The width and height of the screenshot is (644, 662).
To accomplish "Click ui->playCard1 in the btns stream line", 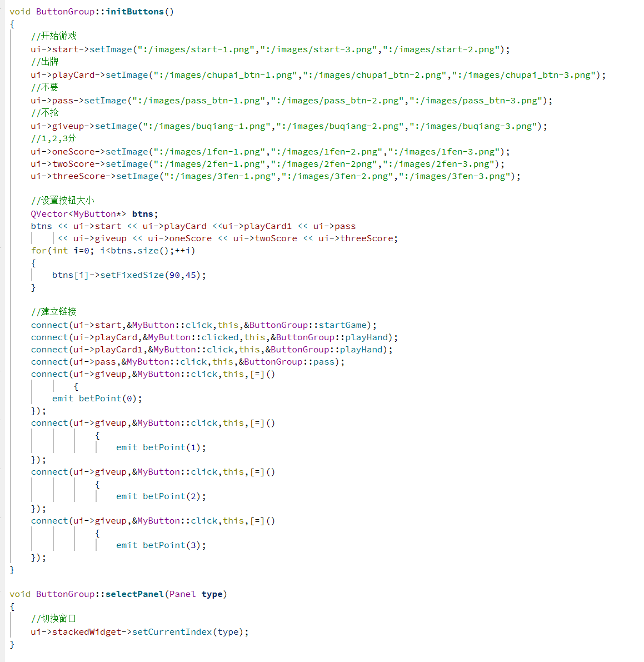I will pos(257,226).
